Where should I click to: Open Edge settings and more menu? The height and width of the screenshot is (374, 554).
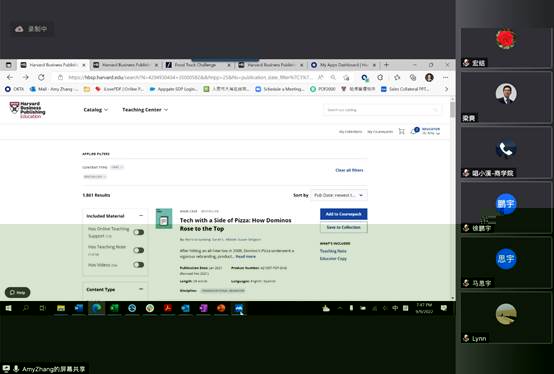pyautogui.click(x=446, y=77)
